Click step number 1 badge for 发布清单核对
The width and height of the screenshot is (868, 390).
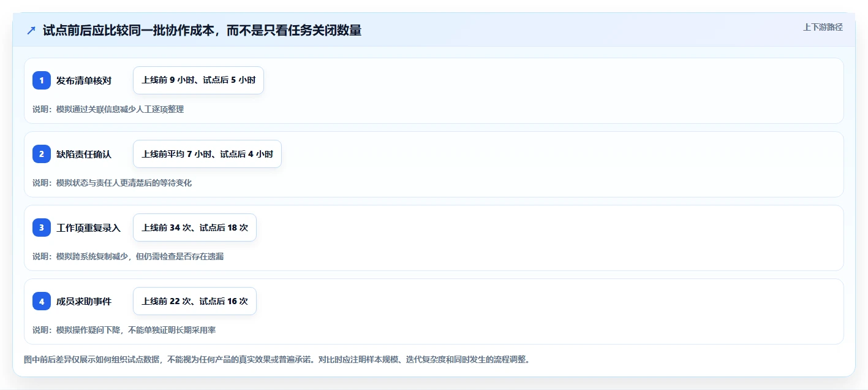(x=42, y=80)
